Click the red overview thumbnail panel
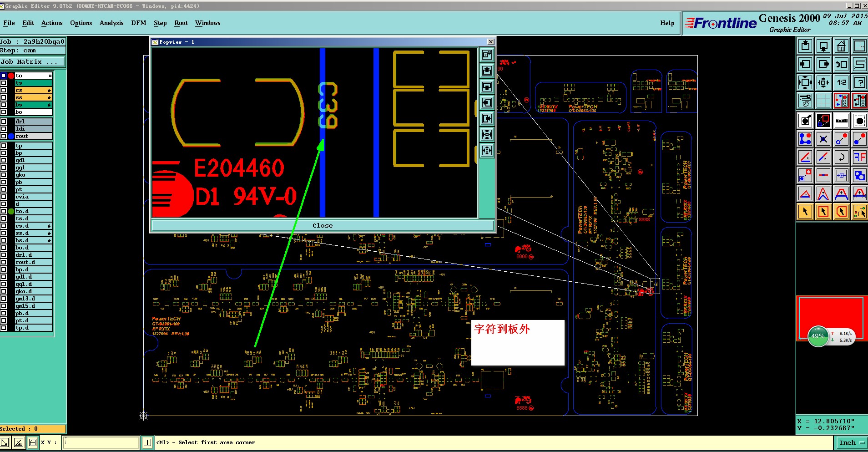The image size is (868, 452). (832, 318)
